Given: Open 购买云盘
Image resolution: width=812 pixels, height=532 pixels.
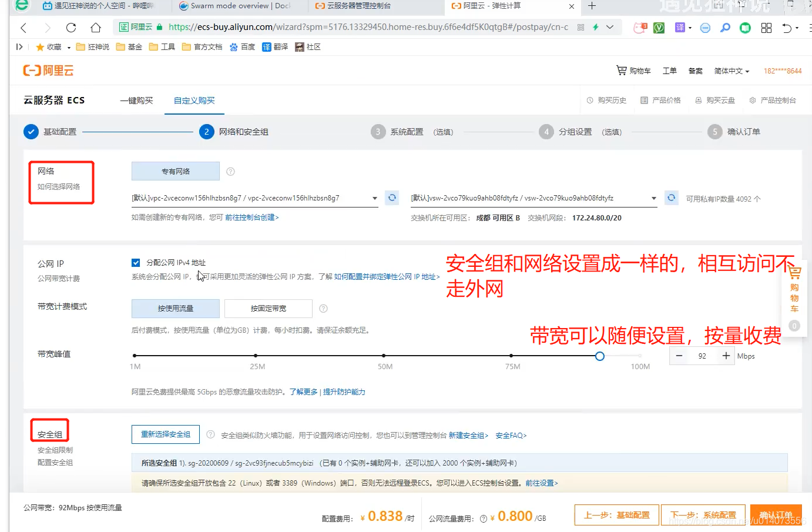Looking at the screenshot, I should [x=715, y=101].
